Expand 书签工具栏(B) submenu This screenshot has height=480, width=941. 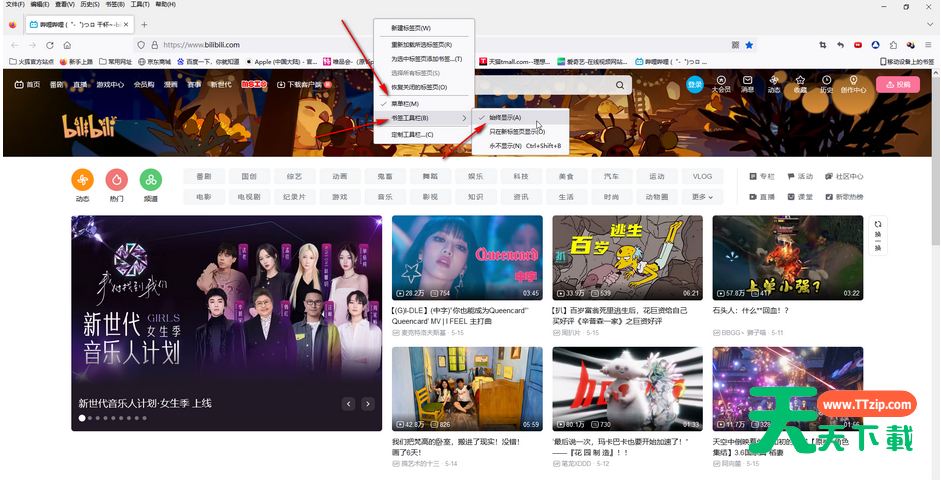tap(424, 118)
